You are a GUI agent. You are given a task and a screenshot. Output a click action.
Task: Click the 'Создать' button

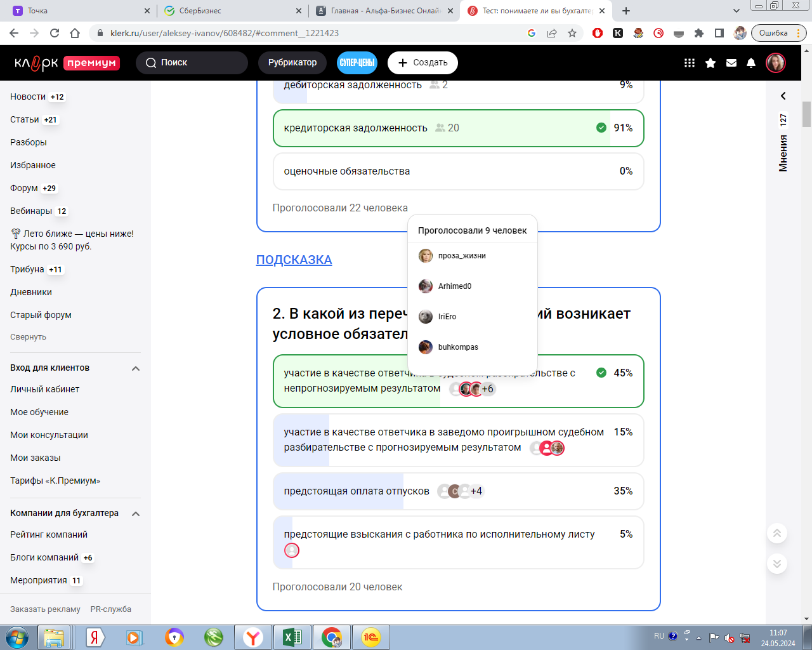(x=422, y=63)
